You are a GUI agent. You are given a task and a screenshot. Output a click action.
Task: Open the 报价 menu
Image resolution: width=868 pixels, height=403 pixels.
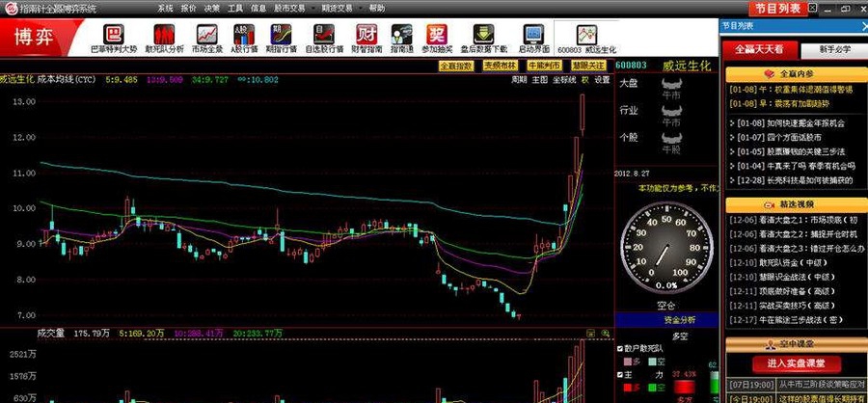pos(188,9)
